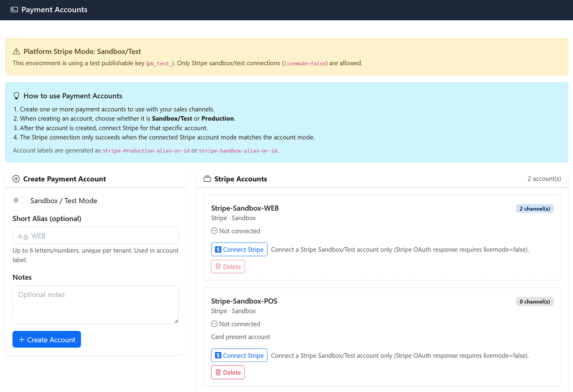Click the pk_test_ code text
The width and height of the screenshot is (573, 392).
tap(159, 64)
